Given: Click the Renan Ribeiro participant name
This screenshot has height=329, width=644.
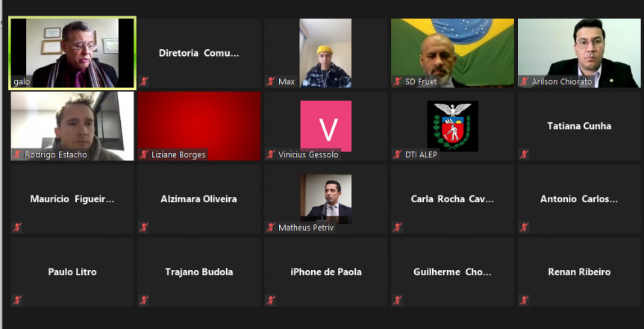Looking at the screenshot, I should point(579,272).
